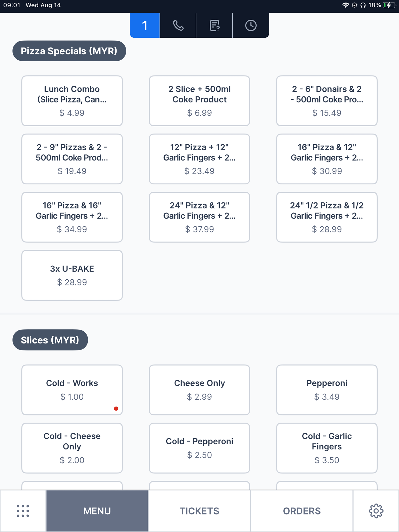Viewport: 399px width, 532px height.
Task: Click the Slices (MYR) category pill
Action: (x=50, y=340)
